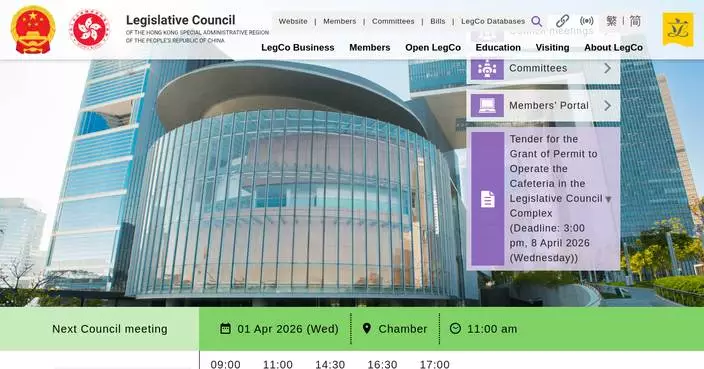Image resolution: width=704 pixels, height=369 pixels.
Task: Select the 17:00 timeline marker
Action: 435,364
